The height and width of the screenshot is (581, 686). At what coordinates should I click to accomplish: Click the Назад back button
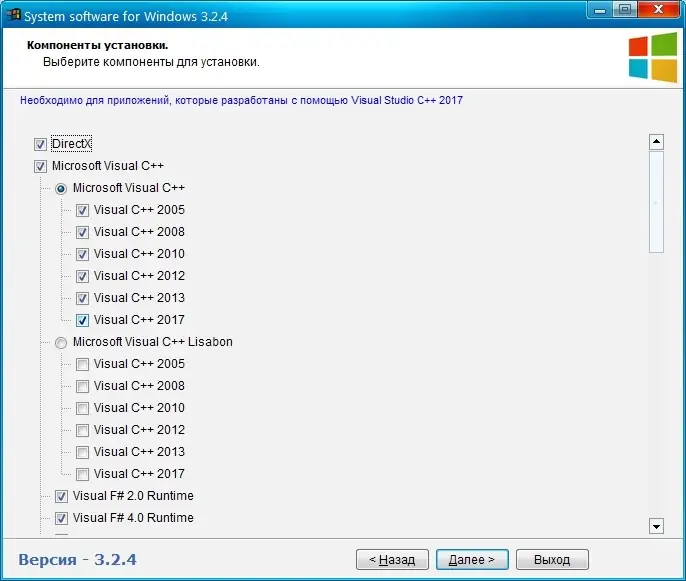click(392, 560)
